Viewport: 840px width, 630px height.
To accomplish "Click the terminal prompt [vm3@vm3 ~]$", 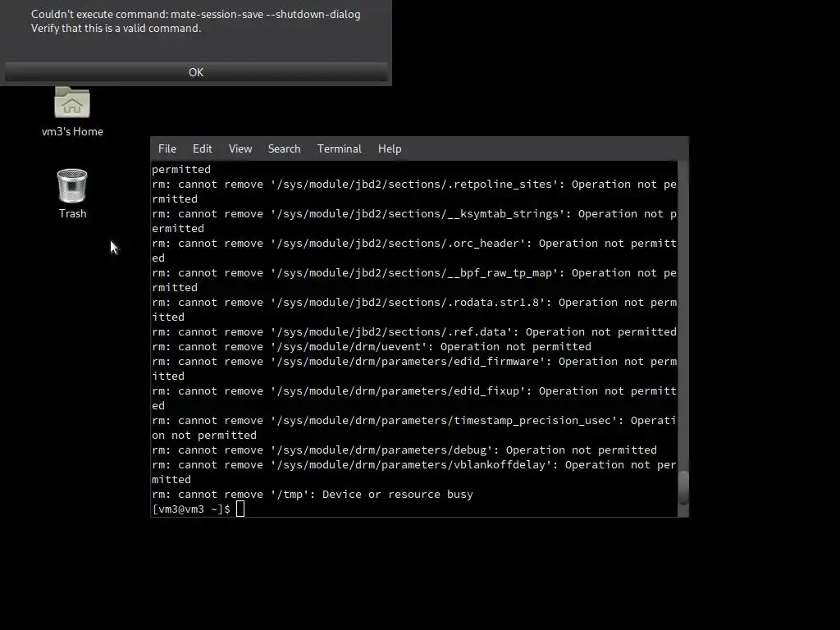I will click(x=191, y=509).
